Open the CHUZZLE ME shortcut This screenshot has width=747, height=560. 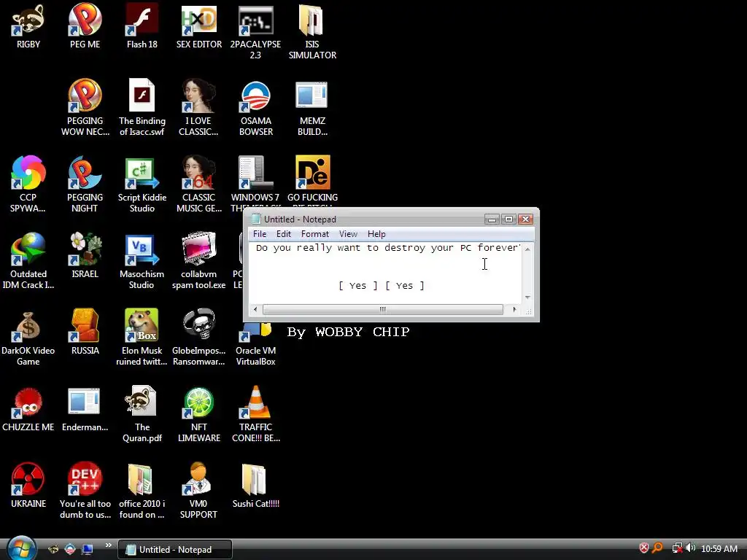pos(28,410)
